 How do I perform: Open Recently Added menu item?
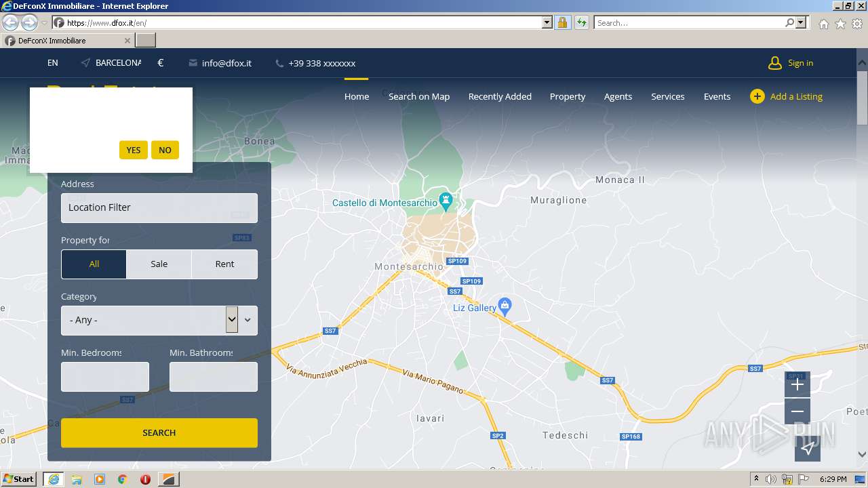[x=500, y=96]
